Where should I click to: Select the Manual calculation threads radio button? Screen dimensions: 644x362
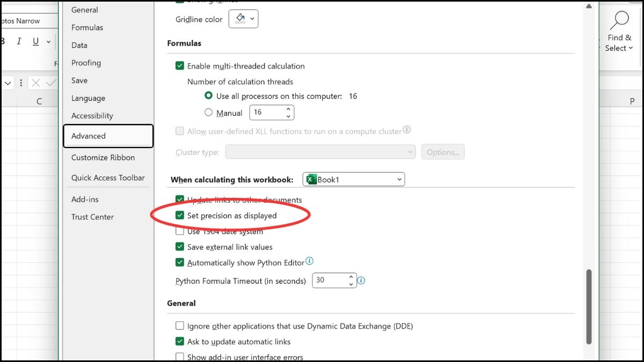pos(209,113)
